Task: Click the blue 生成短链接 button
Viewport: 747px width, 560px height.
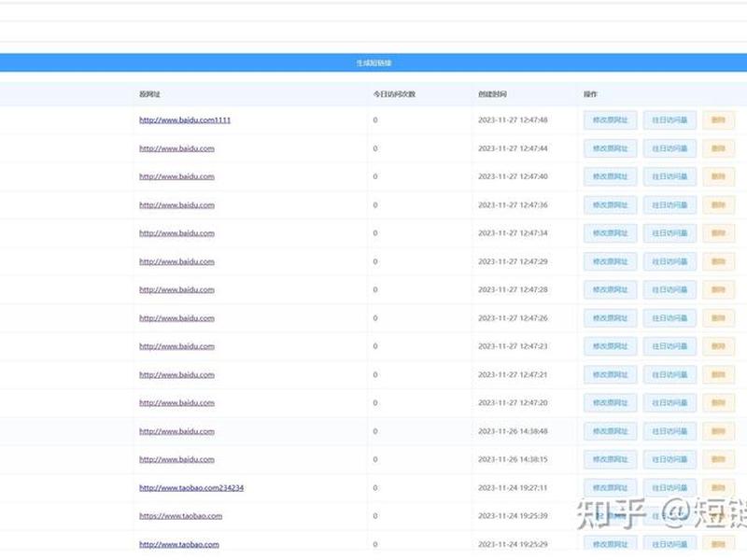Action: [373, 63]
